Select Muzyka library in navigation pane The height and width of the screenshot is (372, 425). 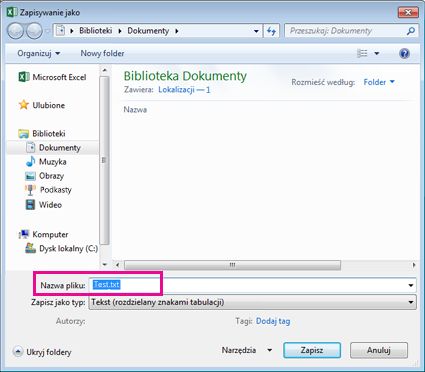(x=53, y=162)
